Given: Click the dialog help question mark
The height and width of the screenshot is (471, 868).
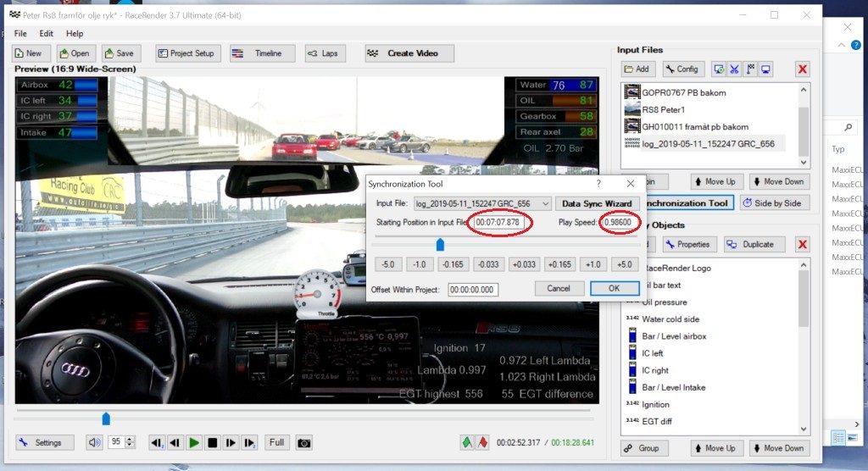Looking at the screenshot, I should pos(598,184).
